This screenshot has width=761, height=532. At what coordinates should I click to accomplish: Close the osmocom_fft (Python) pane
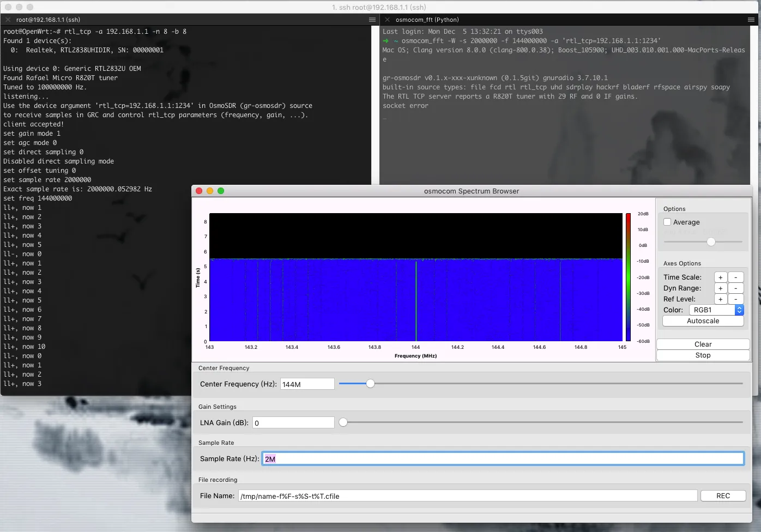[387, 20]
